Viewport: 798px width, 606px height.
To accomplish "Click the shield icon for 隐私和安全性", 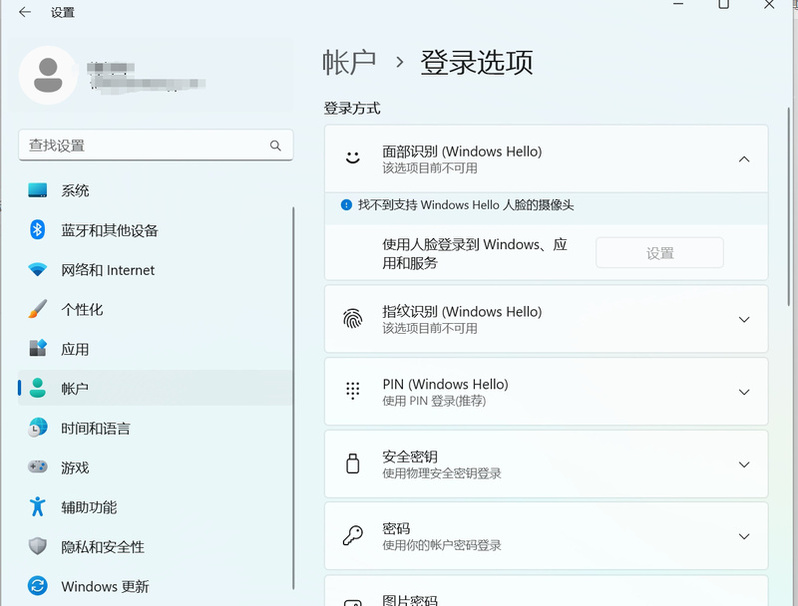I will coord(38,546).
